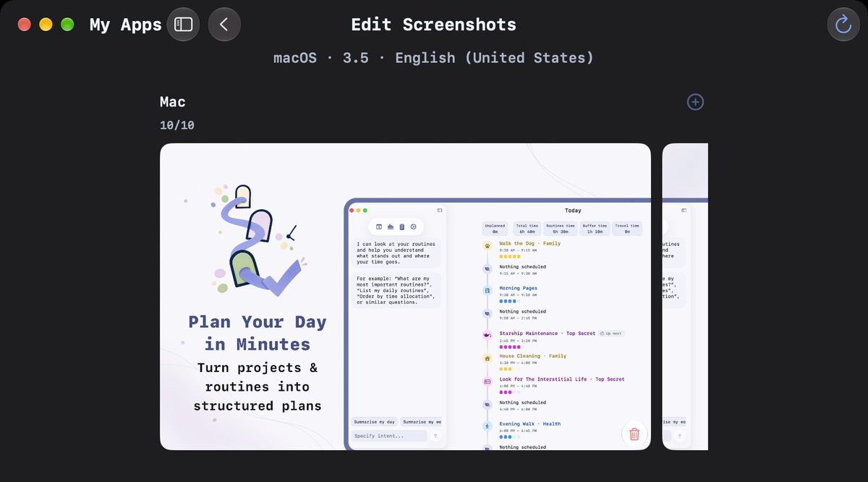
Task: Minimize the window with yellow button
Action: coord(46,25)
